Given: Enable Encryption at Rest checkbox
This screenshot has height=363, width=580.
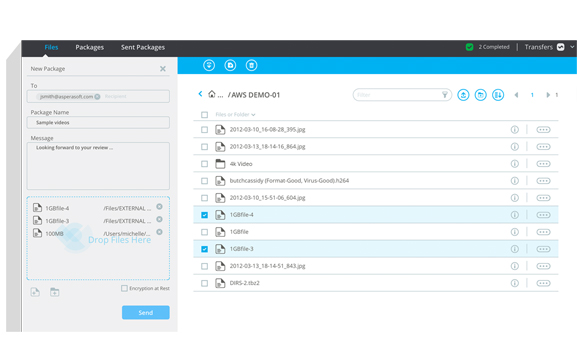Looking at the screenshot, I should coord(124,288).
